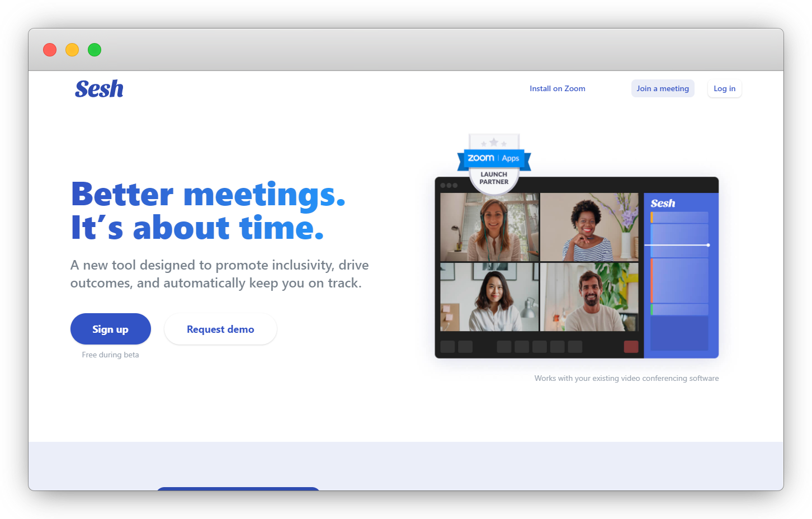812x519 pixels.
Task: Click the red-edged agenda block in sidebar
Action: (x=679, y=281)
